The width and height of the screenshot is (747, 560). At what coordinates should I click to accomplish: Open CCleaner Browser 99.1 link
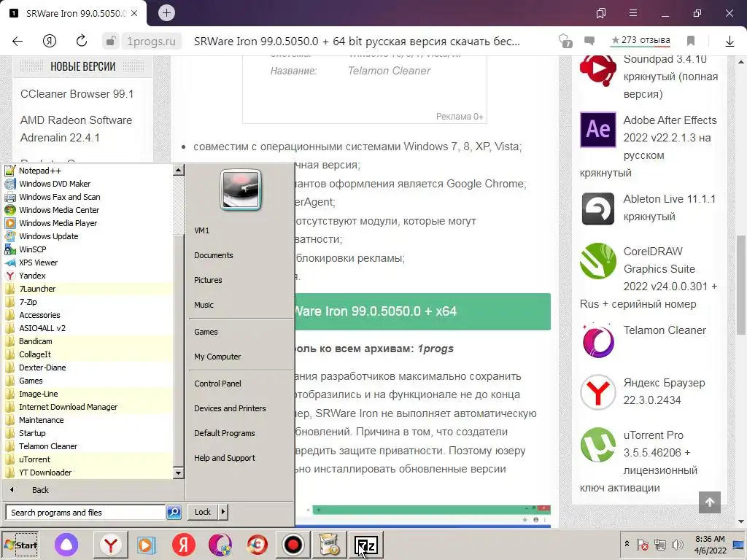pos(77,94)
